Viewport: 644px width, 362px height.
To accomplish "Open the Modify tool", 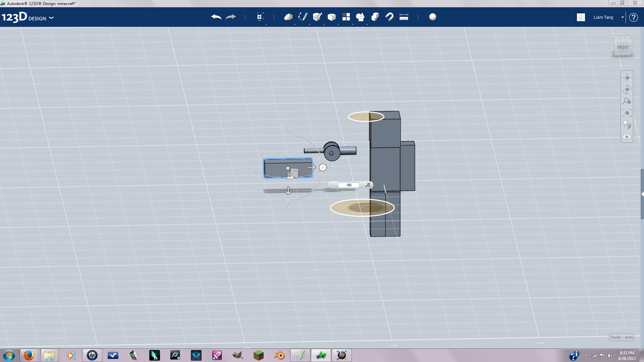I will (x=332, y=17).
